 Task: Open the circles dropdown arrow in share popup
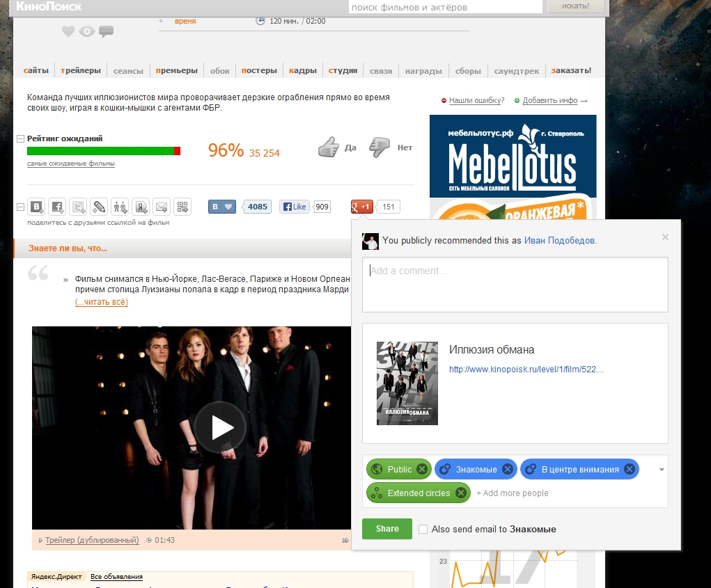point(662,469)
